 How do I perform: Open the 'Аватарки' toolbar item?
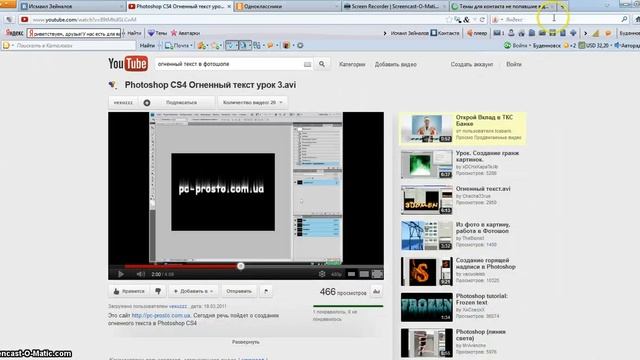(x=185, y=33)
